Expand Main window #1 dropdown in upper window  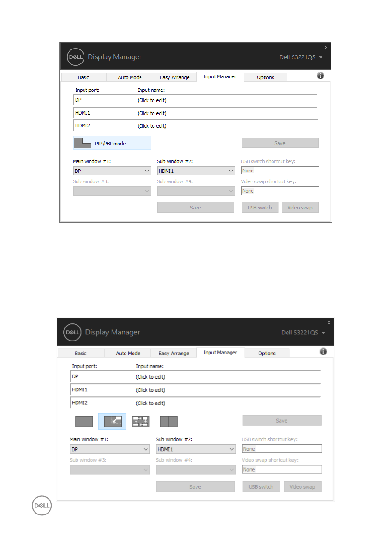pyautogui.click(x=112, y=171)
